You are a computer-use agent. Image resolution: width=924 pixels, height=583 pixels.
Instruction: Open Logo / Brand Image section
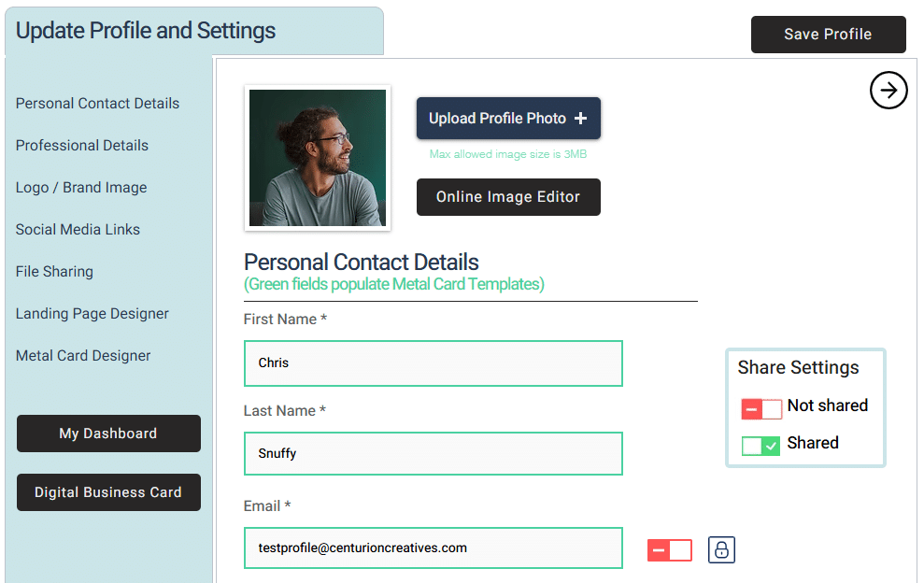coord(81,188)
